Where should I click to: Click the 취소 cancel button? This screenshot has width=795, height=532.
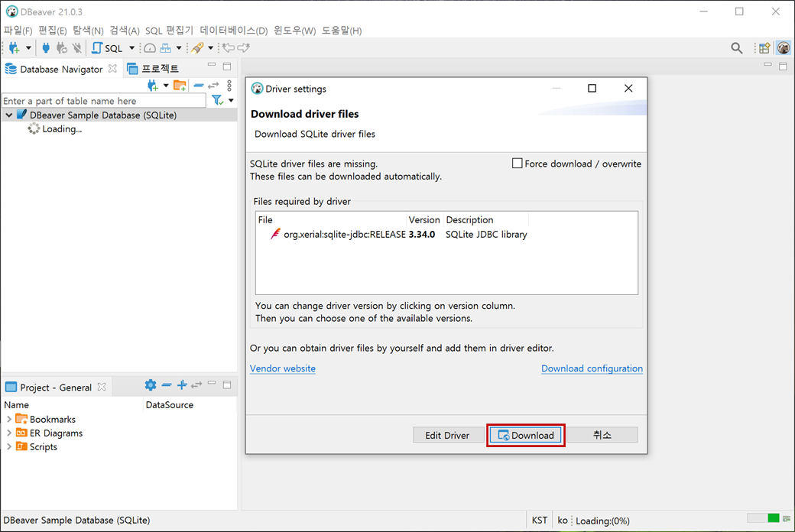[x=602, y=435]
